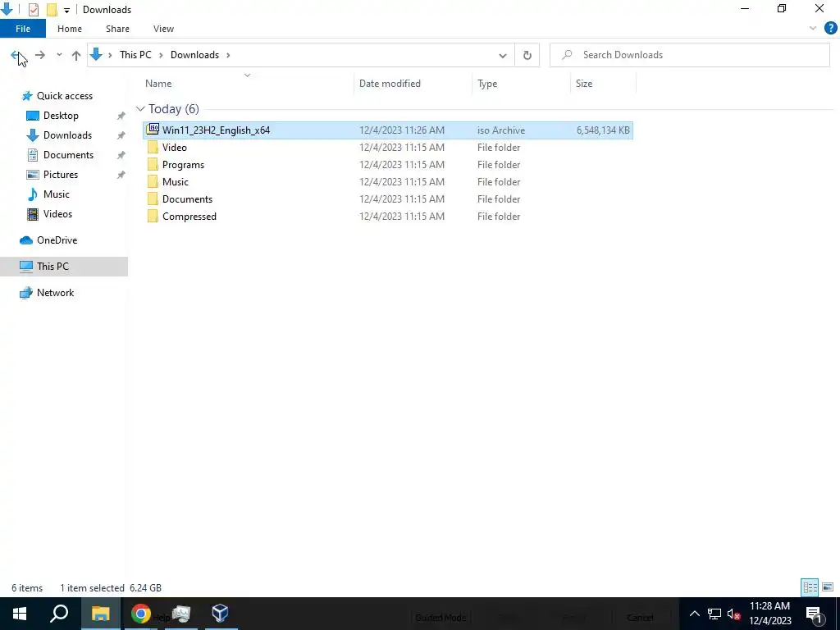Switch to Details view in status bar
This screenshot has width=840, height=630.
click(810, 587)
